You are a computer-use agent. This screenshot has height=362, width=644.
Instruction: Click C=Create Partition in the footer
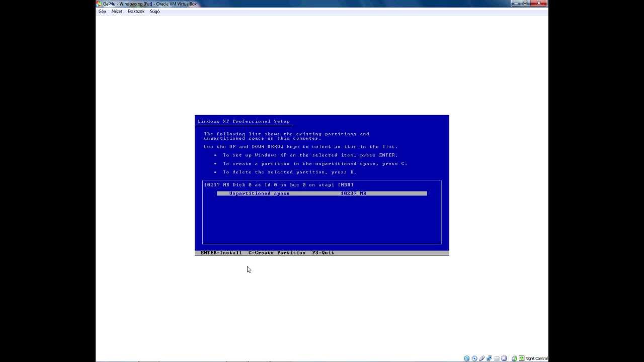pos(277,252)
